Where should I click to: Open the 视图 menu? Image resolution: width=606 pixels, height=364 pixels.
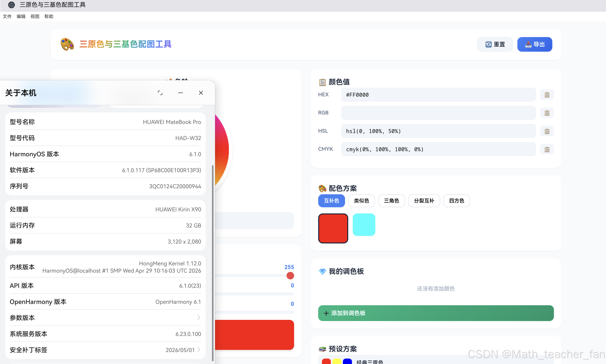coord(35,16)
